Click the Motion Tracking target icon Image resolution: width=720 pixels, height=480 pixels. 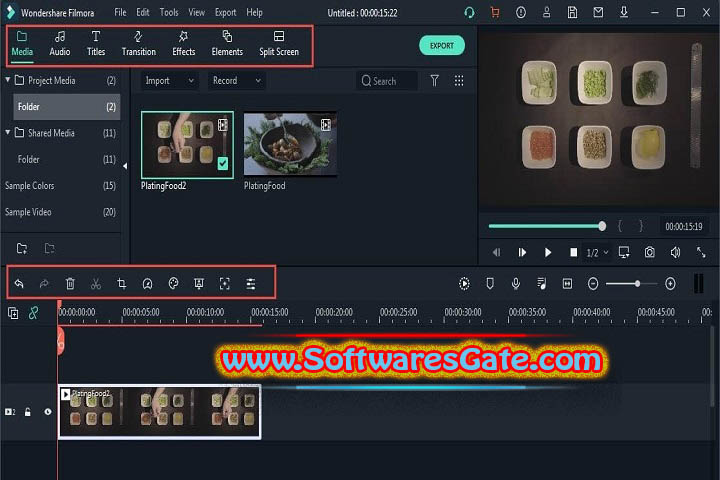pos(225,283)
